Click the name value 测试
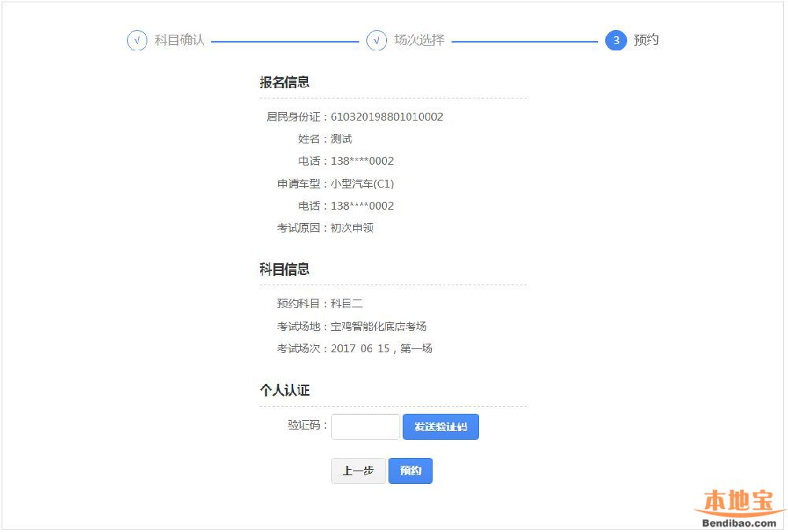Viewport: 788px width, 532px height. (341, 139)
